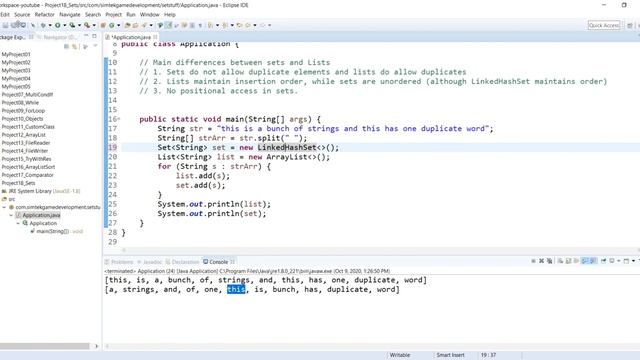Image resolution: width=640 pixels, height=360 pixels.
Task: Click the Save icon in main toolbar
Action: 6,25
